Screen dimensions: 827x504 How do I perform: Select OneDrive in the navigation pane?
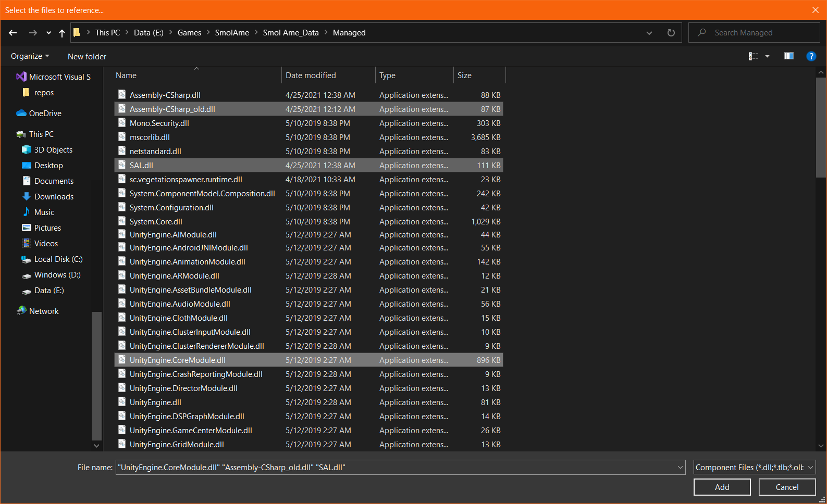[39, 113]
